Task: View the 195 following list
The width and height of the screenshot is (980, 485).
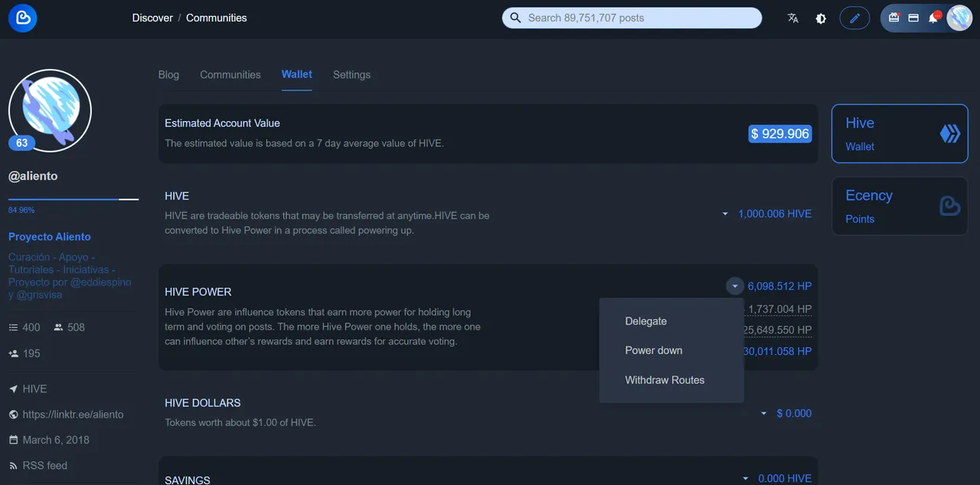Action: pyautogui.click(x=24, y=353)
